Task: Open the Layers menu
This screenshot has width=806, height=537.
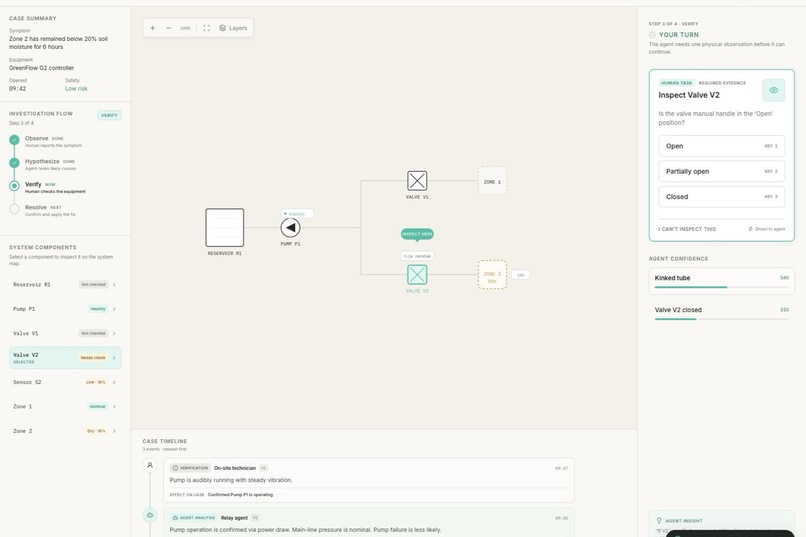Action: coord(233,28)
